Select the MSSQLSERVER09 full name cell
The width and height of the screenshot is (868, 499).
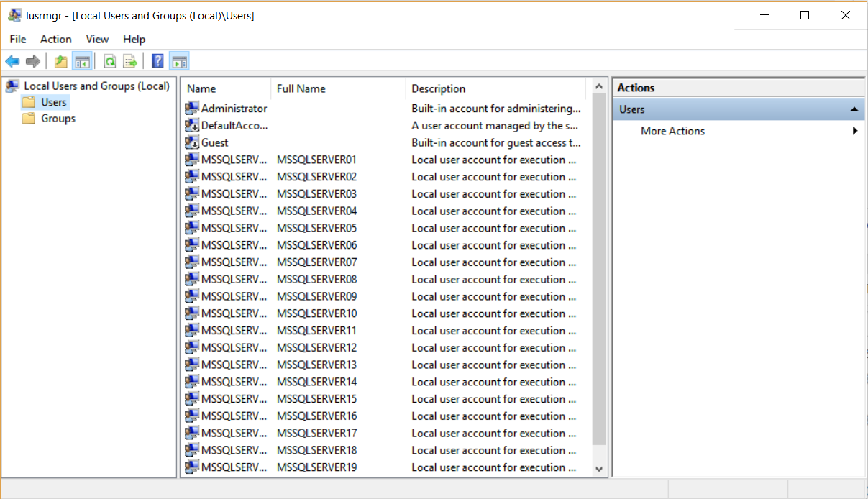point(316,296)
